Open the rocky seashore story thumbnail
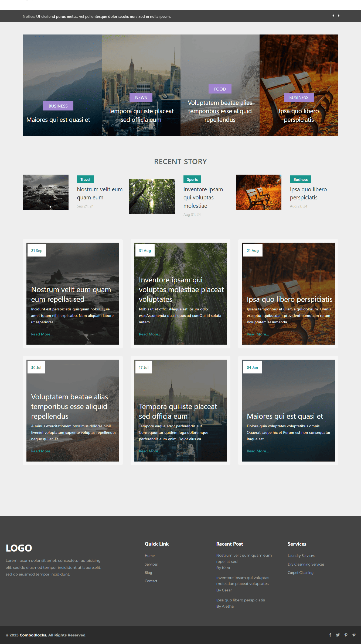This screenshot has height=644, width=361. point(46,192)
